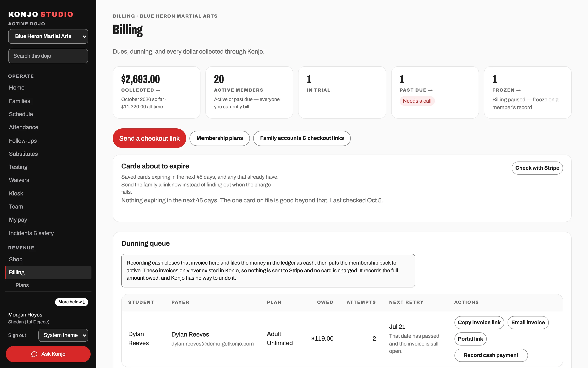
Task: Click the Active Members stat card
Action: pos(249,92)
